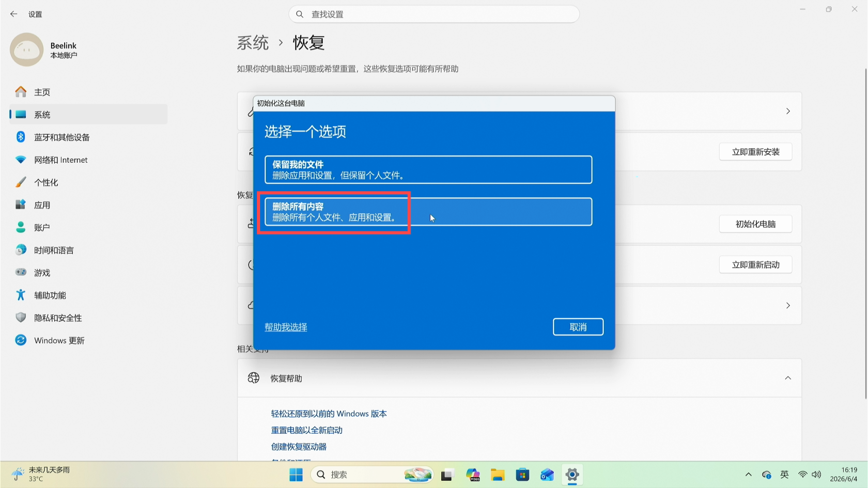Click the Settings gear in the taskbar

pyautogui.click(x=572, y=475)
